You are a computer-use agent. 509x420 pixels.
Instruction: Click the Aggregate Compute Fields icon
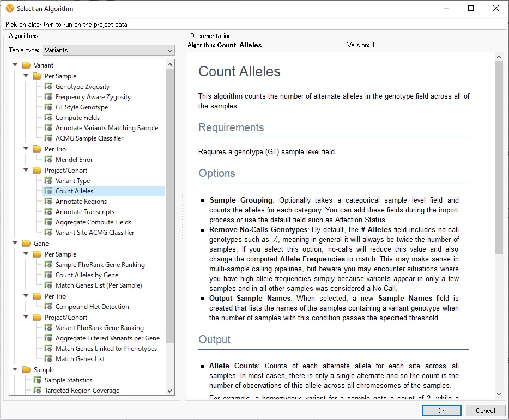[49, 222]
